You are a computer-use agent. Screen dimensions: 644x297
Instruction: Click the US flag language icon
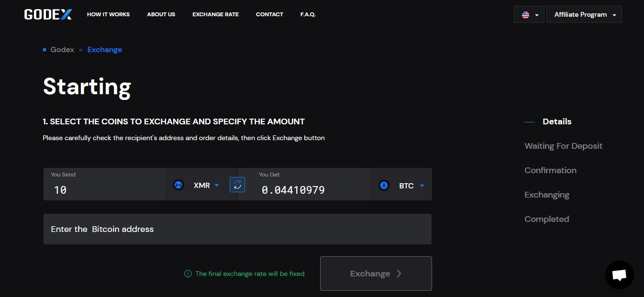point(525,15)
